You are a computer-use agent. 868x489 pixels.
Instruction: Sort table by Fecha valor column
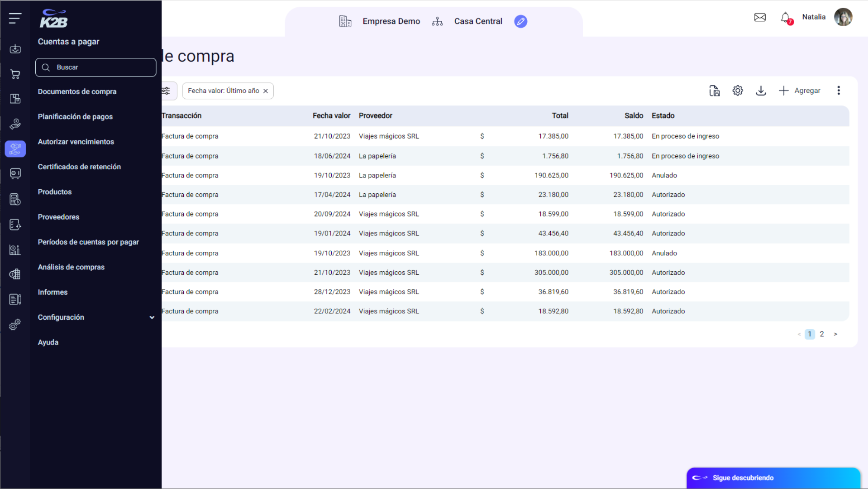[331, 115]
